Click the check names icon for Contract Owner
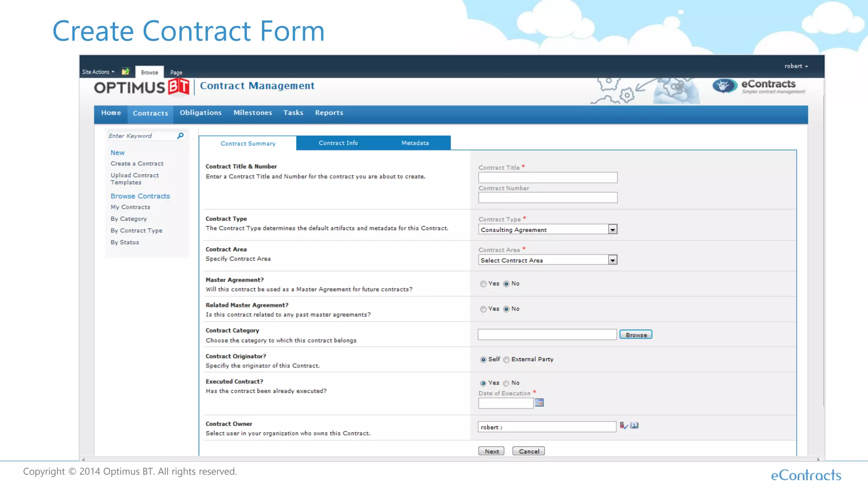The height and width of the screenshot is (488, 868). click(x=623, y=425)
